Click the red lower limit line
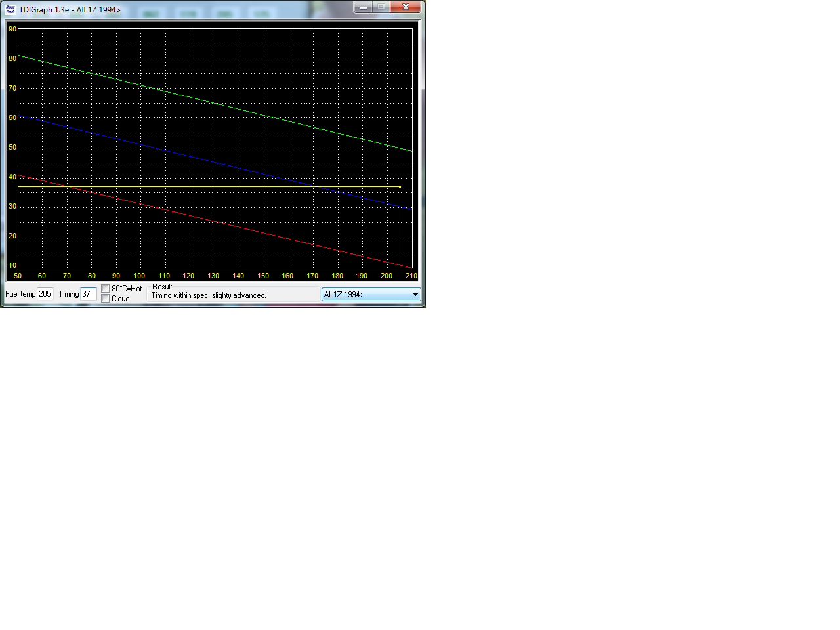The width and height of the screenshot is (840, 630). [215, 222]
